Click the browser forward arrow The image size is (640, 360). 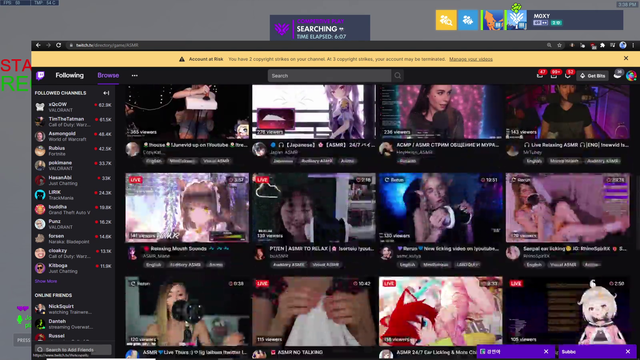(x=48, y=45)
